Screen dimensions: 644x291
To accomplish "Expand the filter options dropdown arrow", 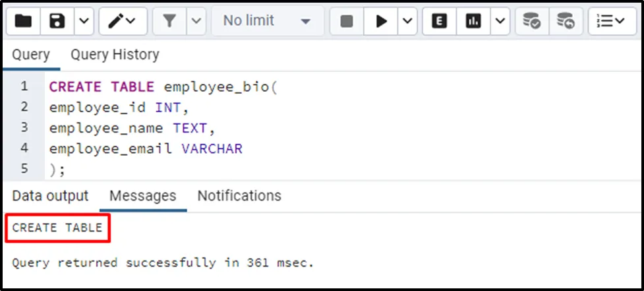I will tap(196, 21).
